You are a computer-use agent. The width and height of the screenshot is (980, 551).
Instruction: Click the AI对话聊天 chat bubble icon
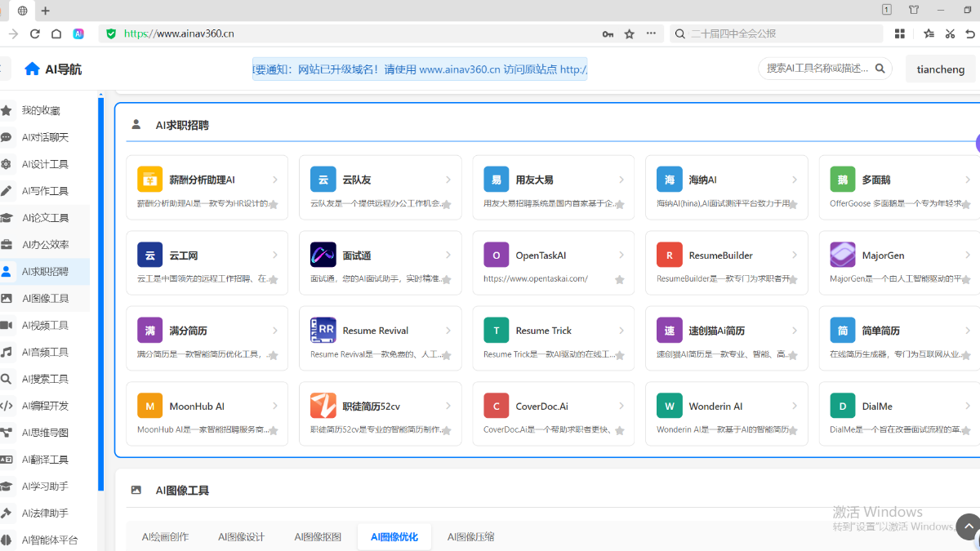coord(6,137)
